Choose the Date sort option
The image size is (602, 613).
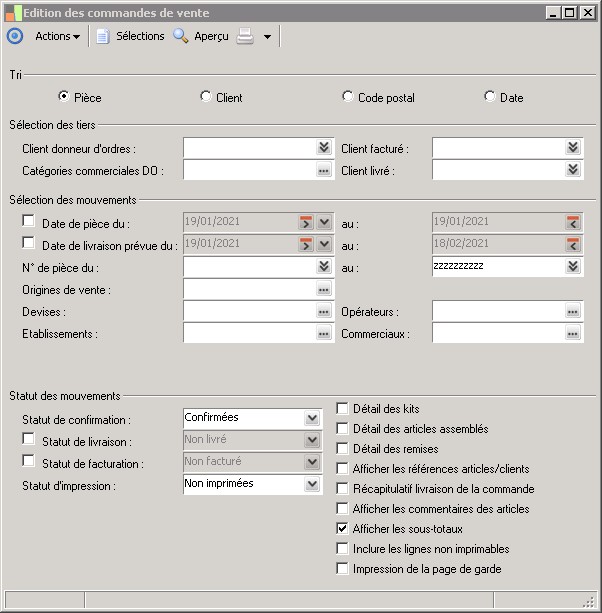coord(489,96)
